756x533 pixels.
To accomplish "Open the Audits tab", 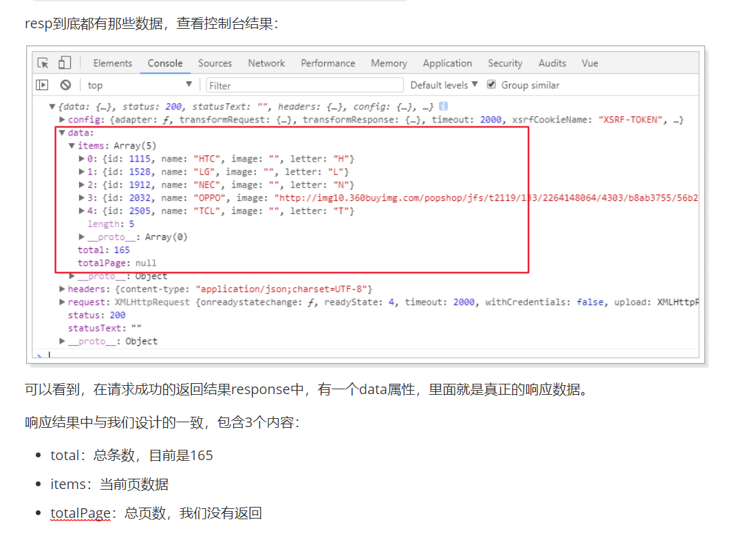I will coord(552,63).
